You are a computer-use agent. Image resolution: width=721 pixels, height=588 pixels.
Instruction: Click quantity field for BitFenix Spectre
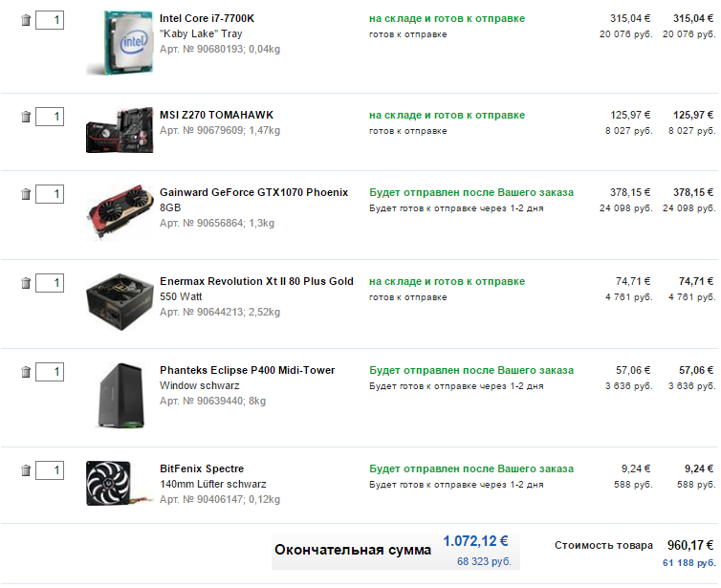click(50, 469)
